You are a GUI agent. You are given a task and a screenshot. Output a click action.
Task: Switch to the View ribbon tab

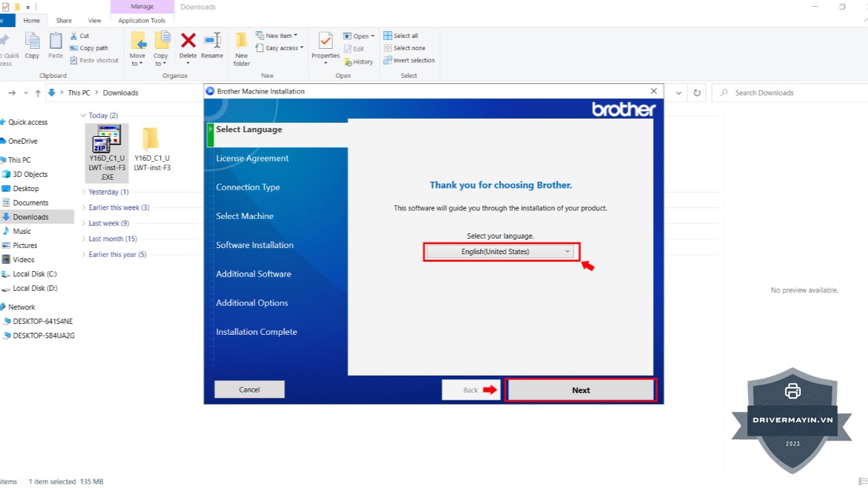[x=95, y=21]
